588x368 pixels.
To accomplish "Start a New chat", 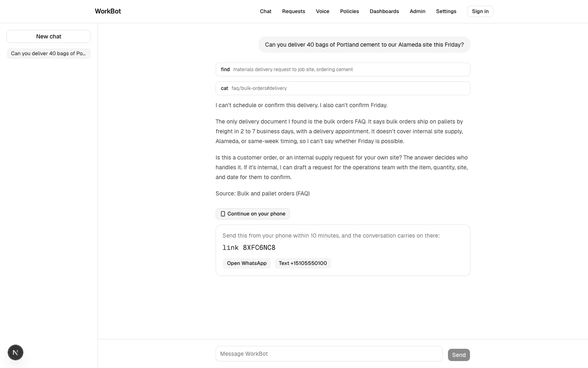I will tap(49, 36).
